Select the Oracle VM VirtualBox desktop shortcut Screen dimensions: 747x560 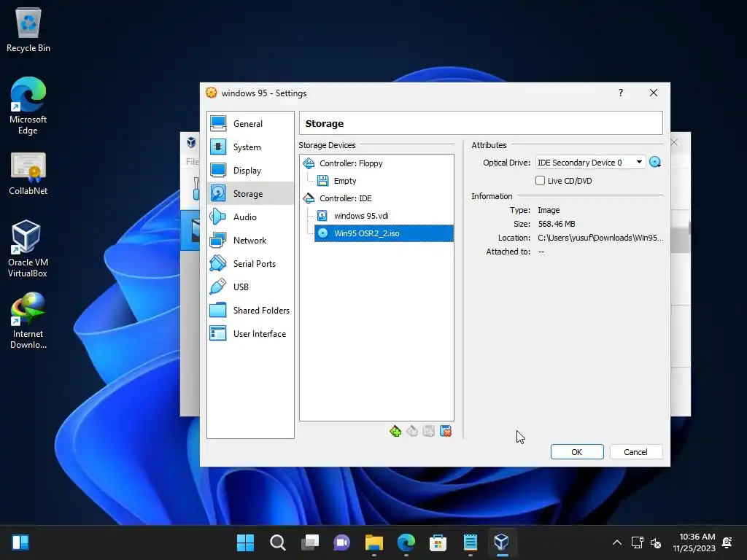(x=28, y=249)
